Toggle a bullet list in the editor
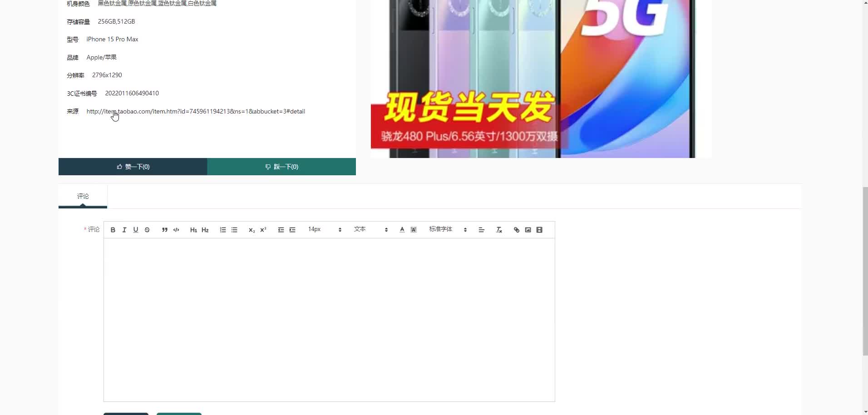This screenshot has height=415, width=868. [x=234, y=229]
